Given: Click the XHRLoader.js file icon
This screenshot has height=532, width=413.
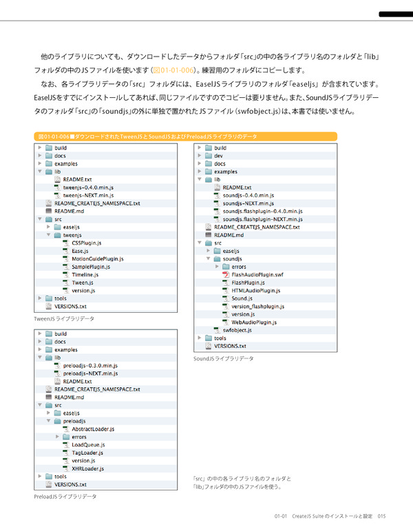Looking at the screenshot, I should pyautogui.click(x=66, y=469).
